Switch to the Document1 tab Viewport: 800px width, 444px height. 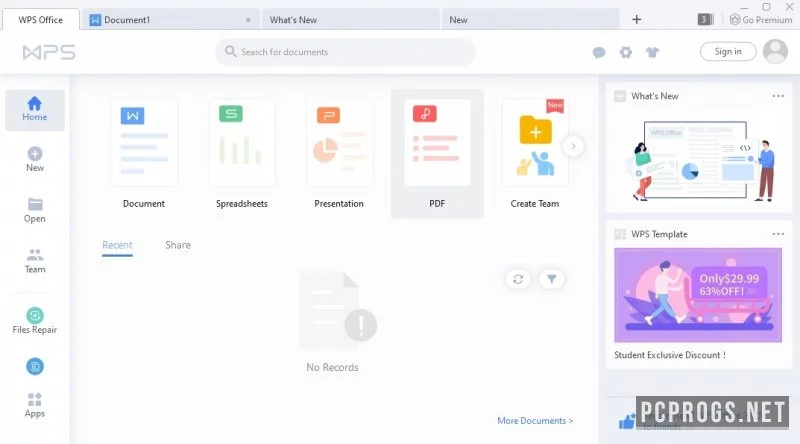170,20
